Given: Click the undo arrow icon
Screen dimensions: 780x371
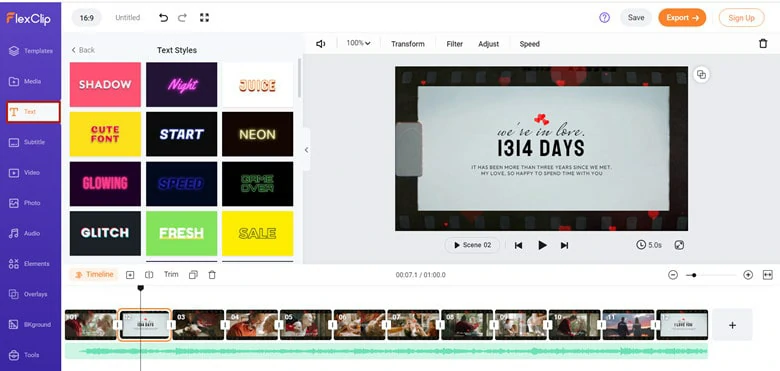Looking at the screenshot, I should [163, 18].
